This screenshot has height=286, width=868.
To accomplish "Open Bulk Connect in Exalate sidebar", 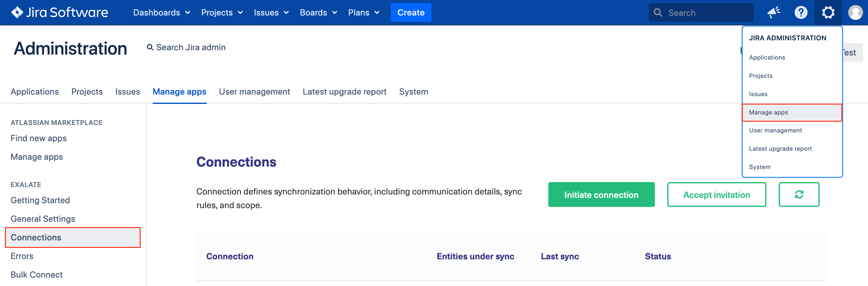I will (37, 275).
